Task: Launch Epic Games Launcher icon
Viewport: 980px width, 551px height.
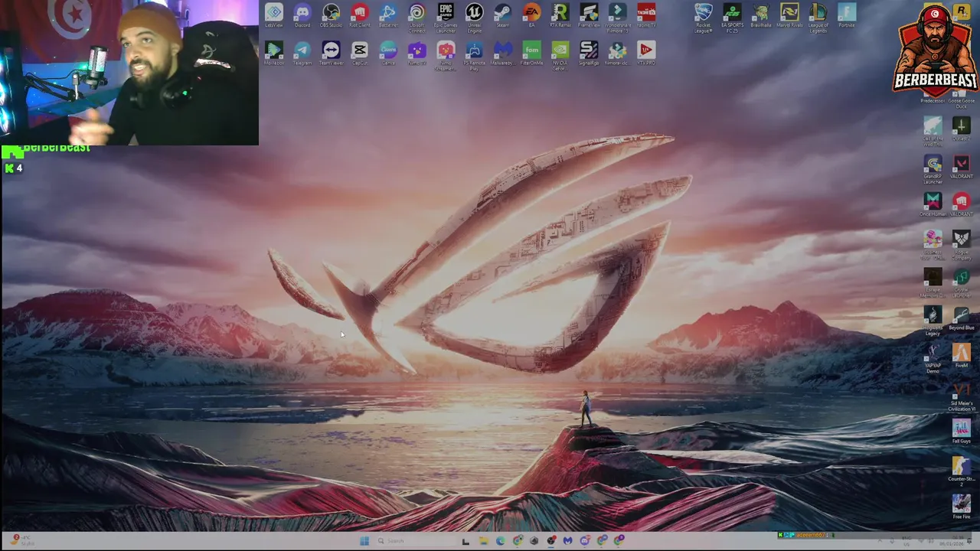Action: 446,17
